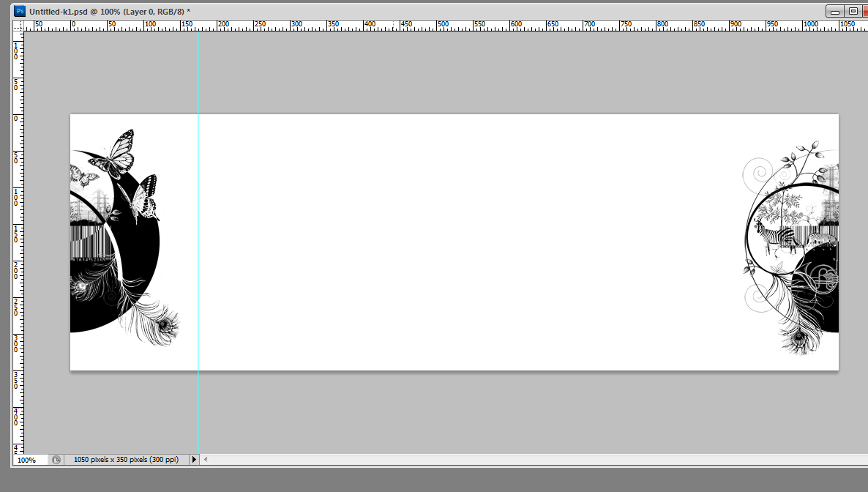Viewport: 868px width, 492px height.
Task: Maximize the document window
Action: click(853, 12)
